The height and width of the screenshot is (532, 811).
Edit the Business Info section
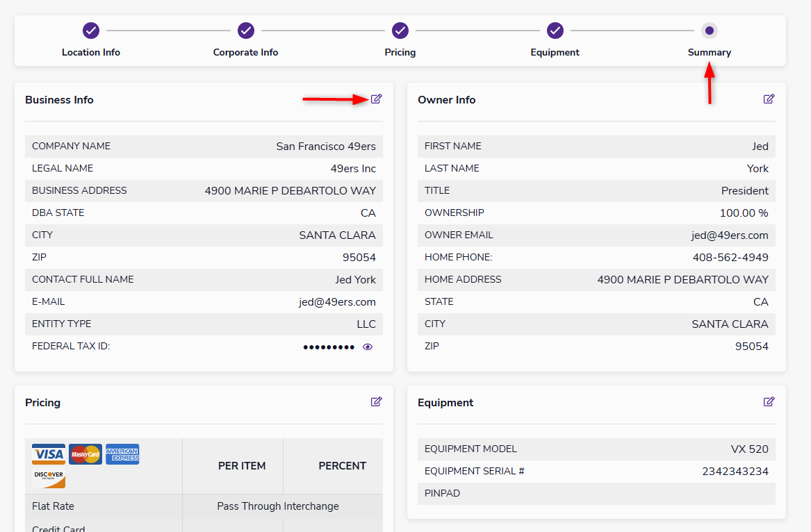point(376,99)
